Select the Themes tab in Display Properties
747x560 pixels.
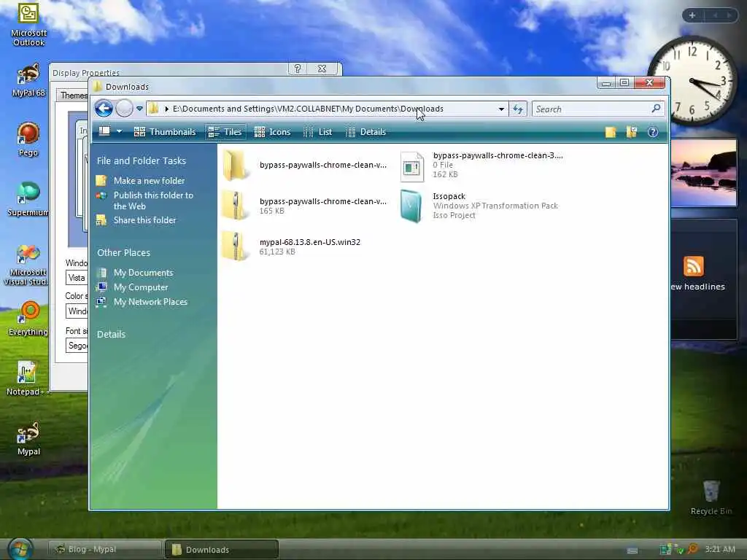72,96
